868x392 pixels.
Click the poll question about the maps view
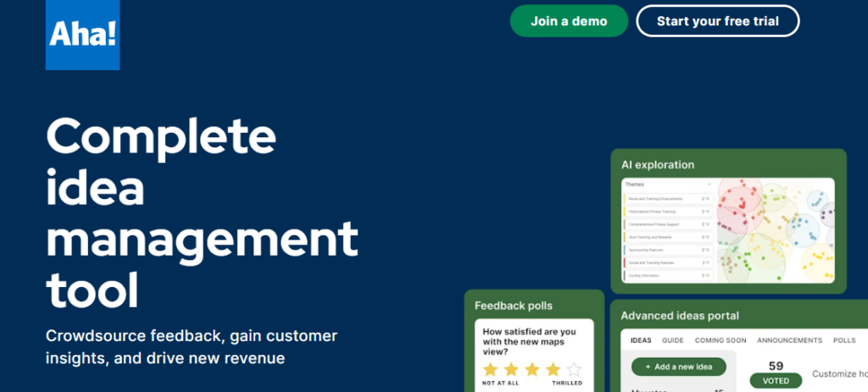[x=529, y=342]
